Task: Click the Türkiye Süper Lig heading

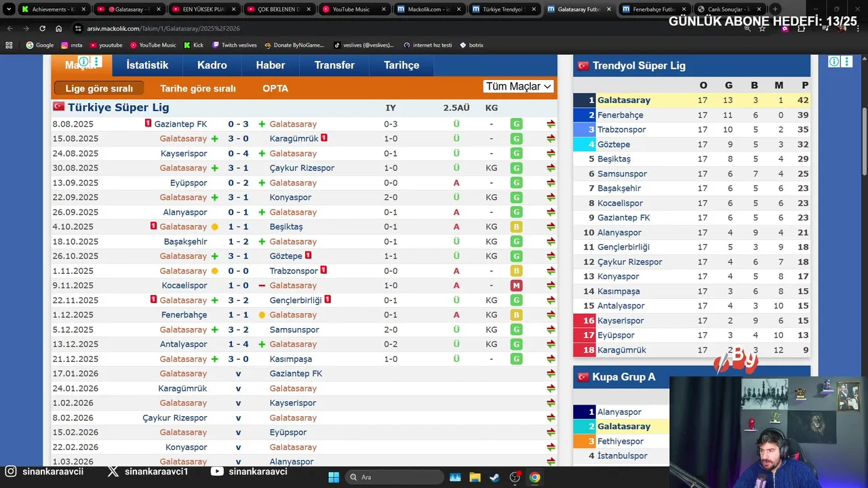Action: [118, 107]
